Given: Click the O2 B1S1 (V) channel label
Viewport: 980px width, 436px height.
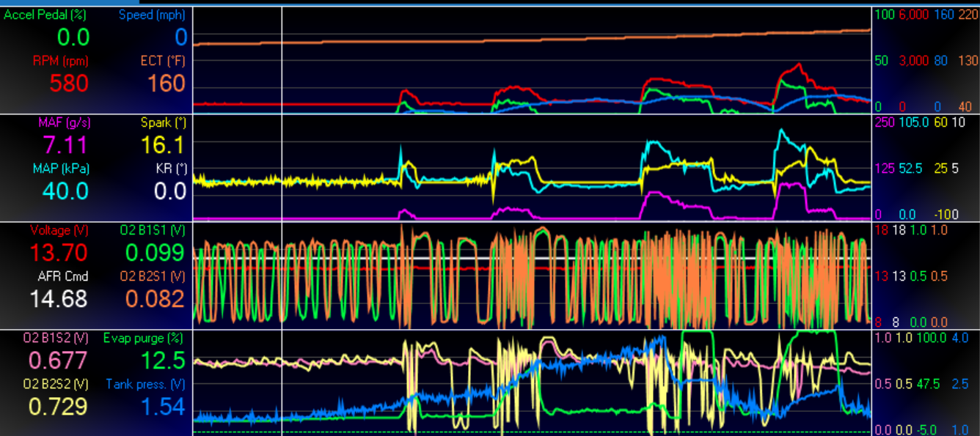Looking at the screenshot, I should tap(153, 230).
